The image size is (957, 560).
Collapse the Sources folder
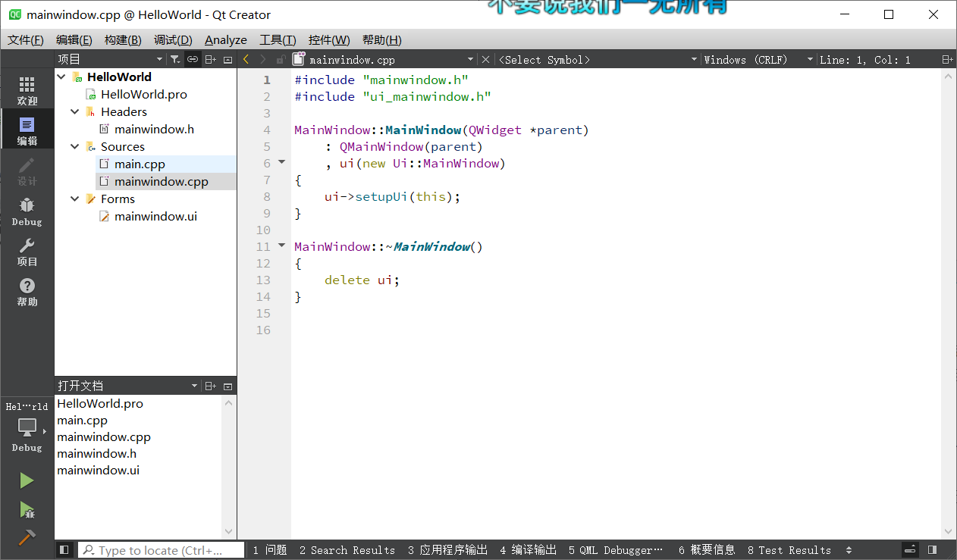75,146
